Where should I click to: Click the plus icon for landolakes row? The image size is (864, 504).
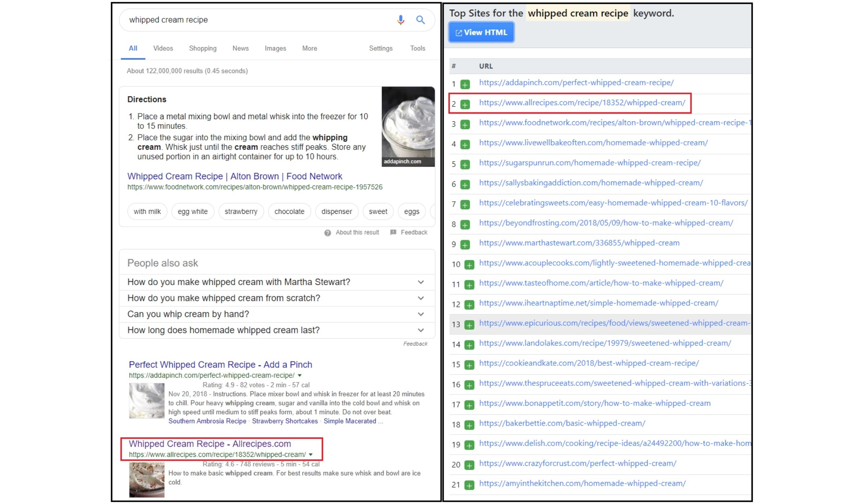pos(469,345)
